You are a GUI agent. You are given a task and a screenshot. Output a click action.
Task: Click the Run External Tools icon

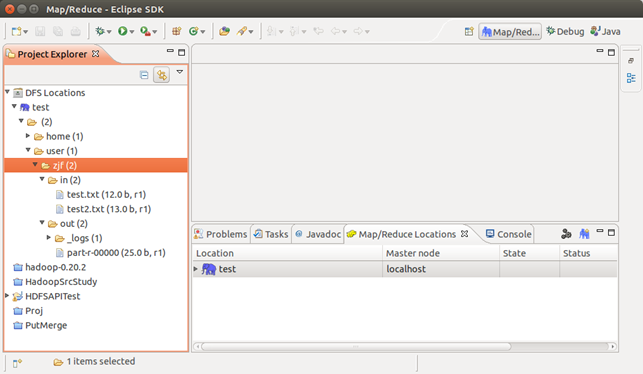point(145,31)
